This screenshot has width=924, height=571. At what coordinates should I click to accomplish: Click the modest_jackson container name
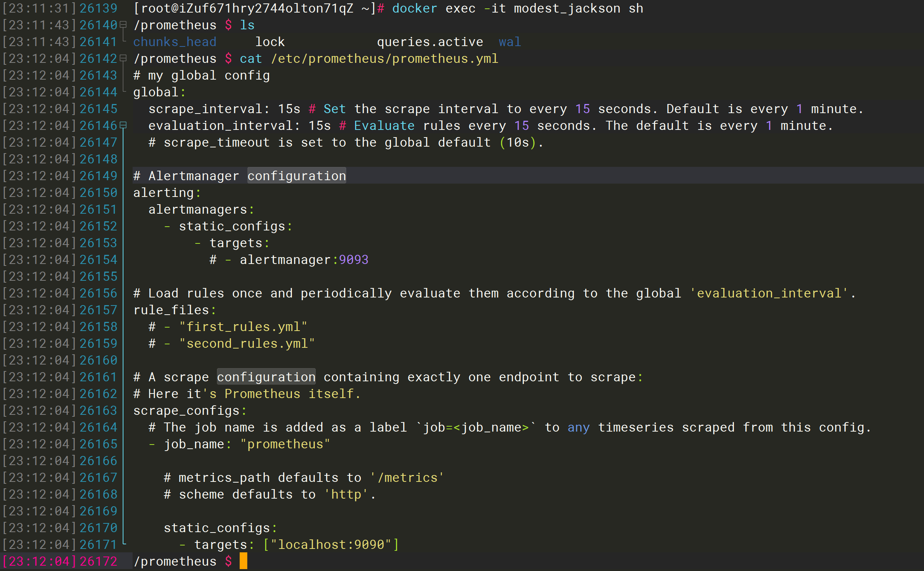pos(567,8)
